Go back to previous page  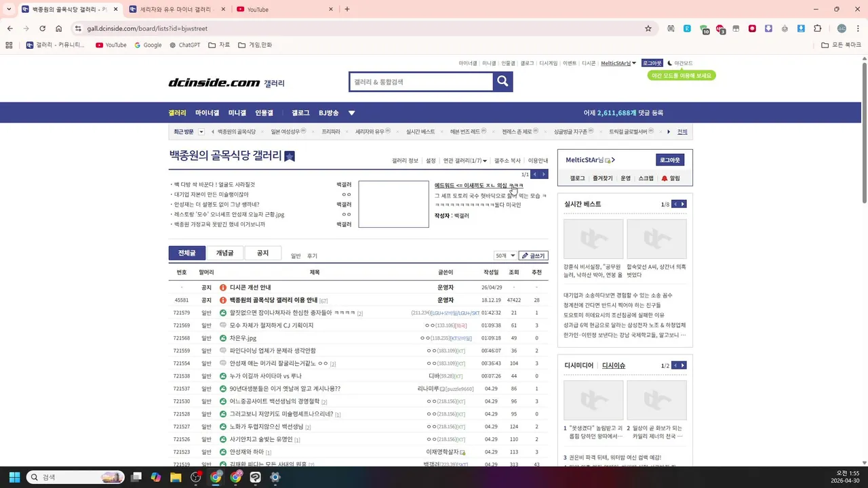coord(10,28)
